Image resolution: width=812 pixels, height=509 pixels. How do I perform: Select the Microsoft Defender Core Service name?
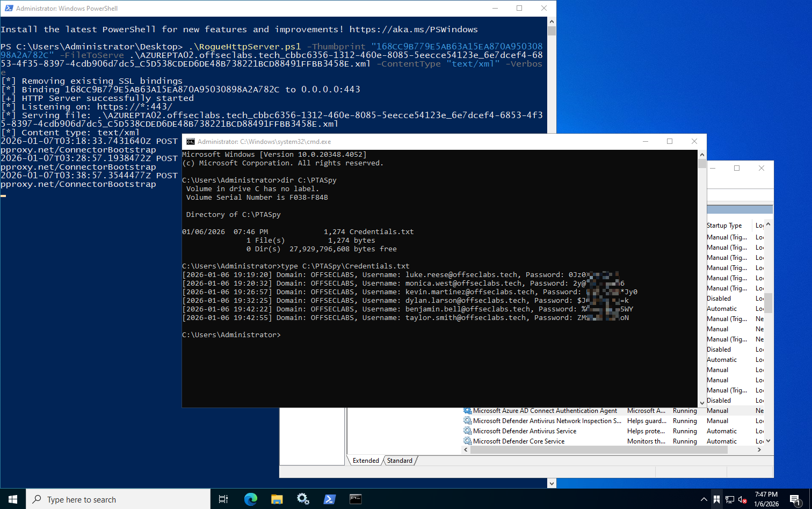pyautogui.click(x=519, y=441)
